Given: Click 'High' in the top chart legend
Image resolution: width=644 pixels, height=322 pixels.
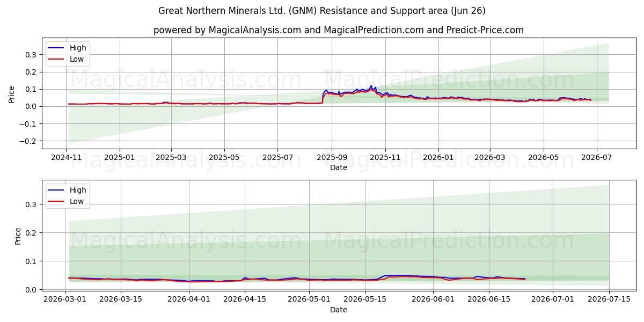Looking at the screenshot, I should (78, 48).
